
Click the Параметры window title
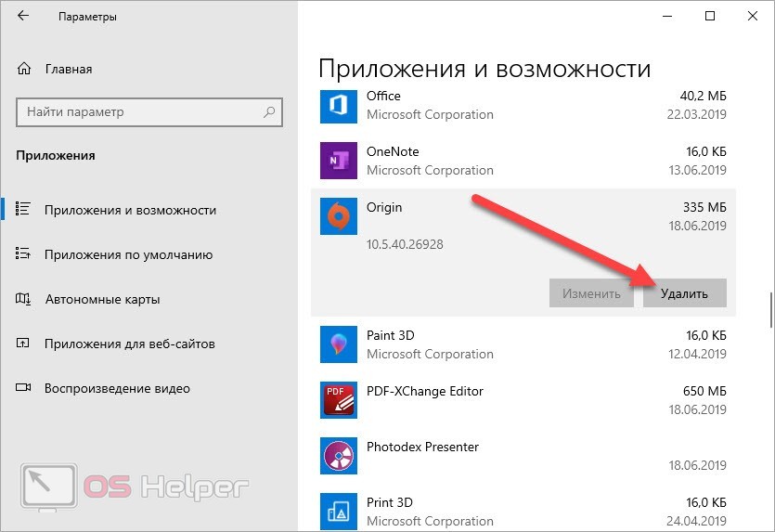[87, 17]
